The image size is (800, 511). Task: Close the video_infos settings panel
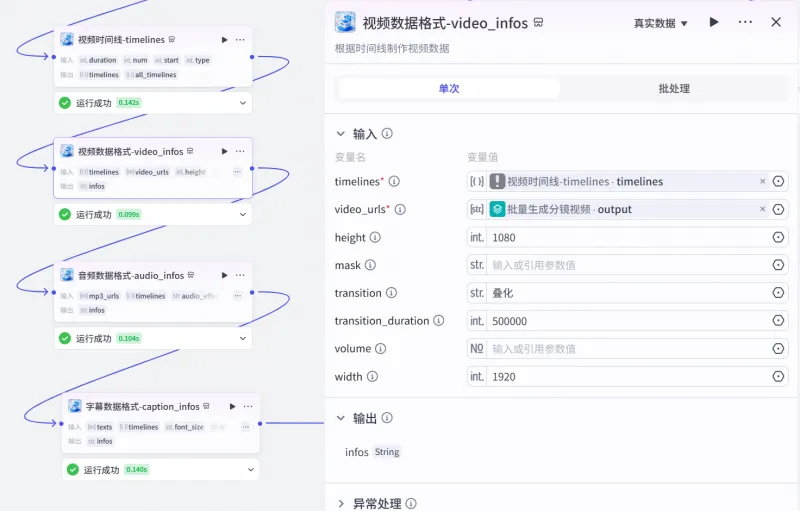pyautogui.click(x=776, y=22)
